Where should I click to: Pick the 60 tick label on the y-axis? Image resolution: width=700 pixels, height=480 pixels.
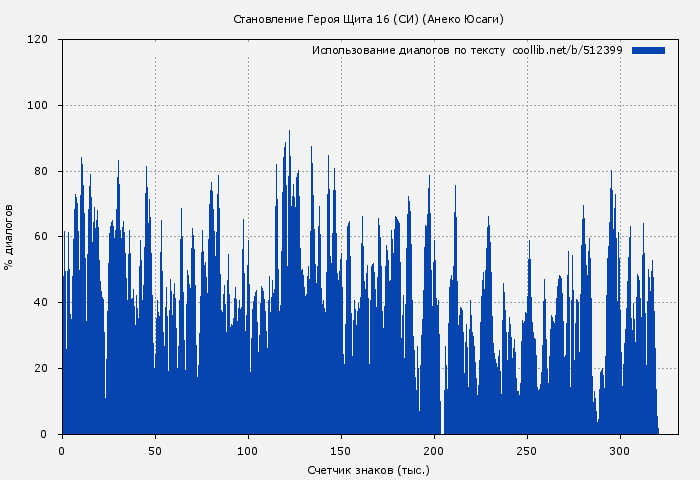point(41,237)
